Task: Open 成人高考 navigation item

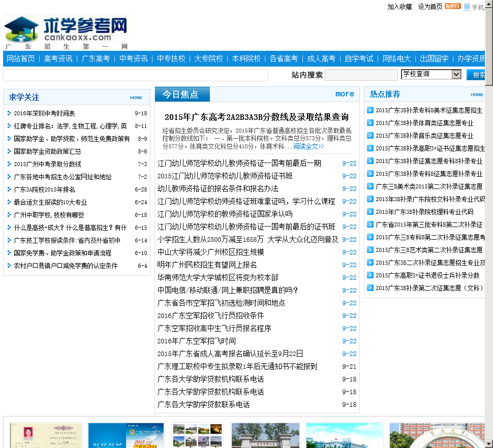Action: point(321,59)
